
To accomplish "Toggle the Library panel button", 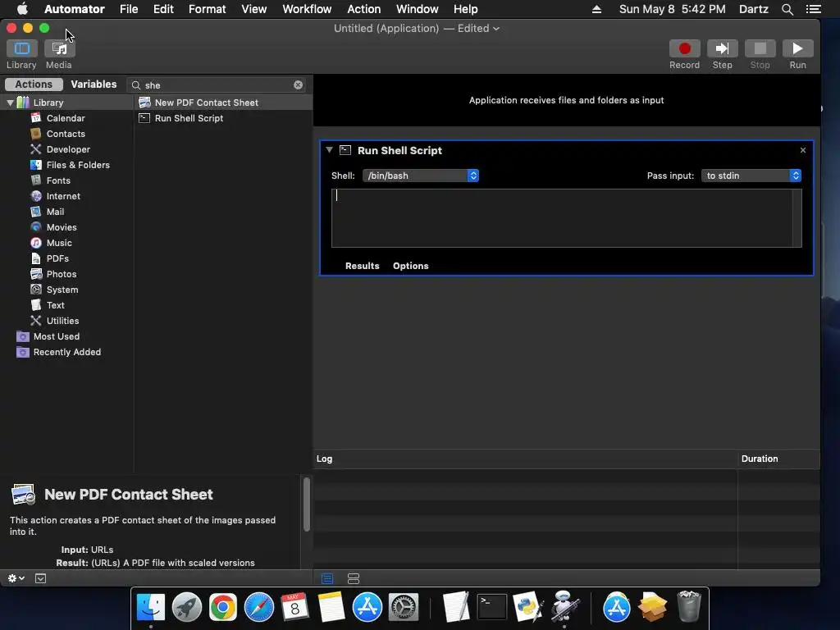I will click(x=21, y=48).
